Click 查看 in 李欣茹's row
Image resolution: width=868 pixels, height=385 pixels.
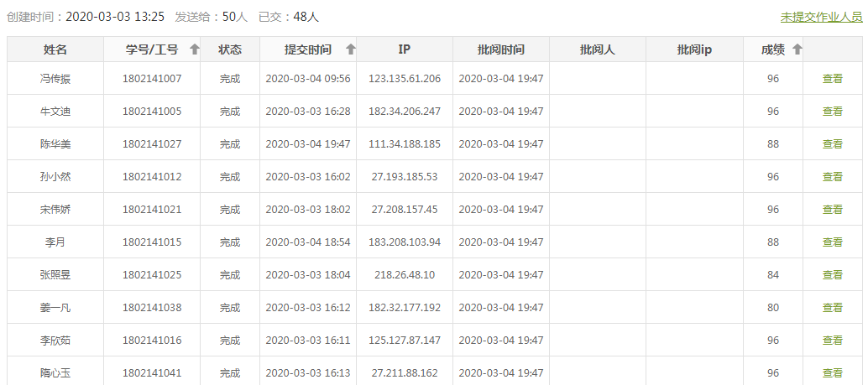pyautogui.click(x=832, y=341)
